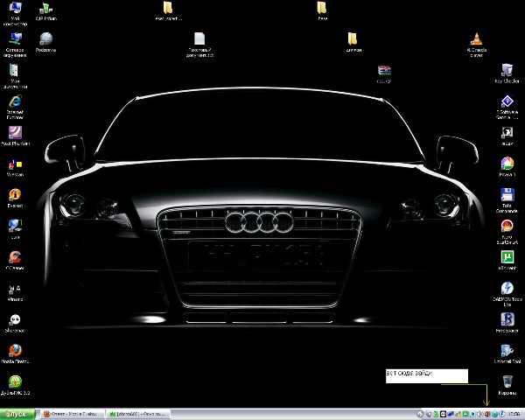Viewport: 525px width, 420px height.
Task: Click the DAEMON Tools lightning tray icon
Action: point(502,414)
